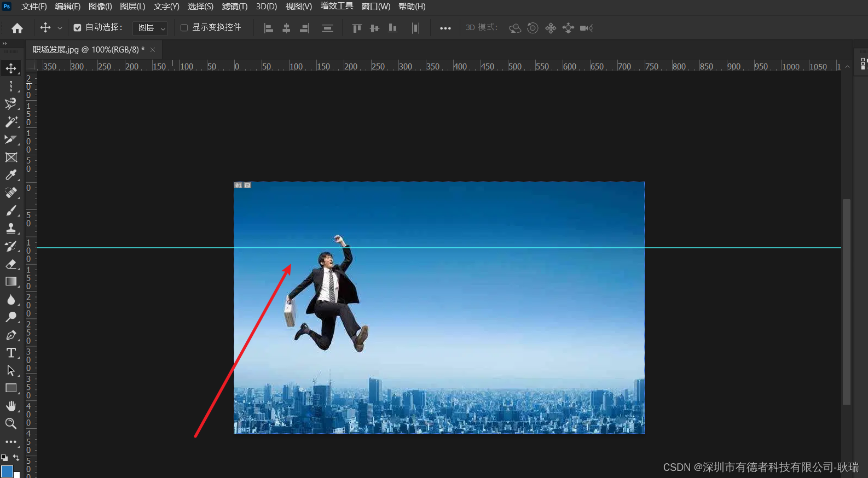
Task: Select the Brush tool
Action: click(x=11, y=211)
